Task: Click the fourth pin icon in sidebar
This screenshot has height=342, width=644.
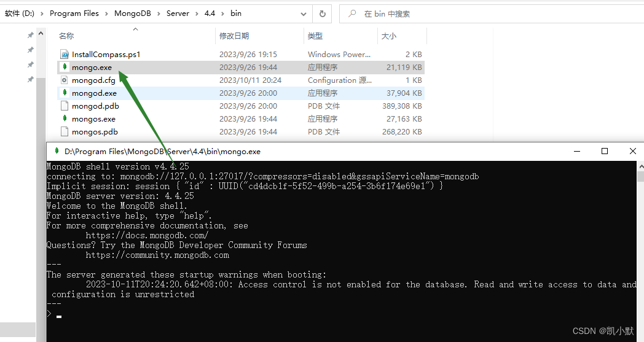Action: point(30,79)
